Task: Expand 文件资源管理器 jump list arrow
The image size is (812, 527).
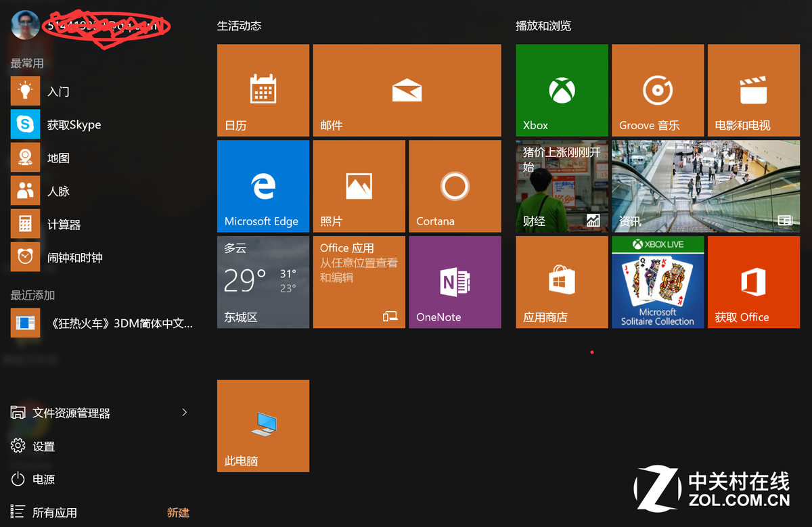Action: [x=185, y=412]
